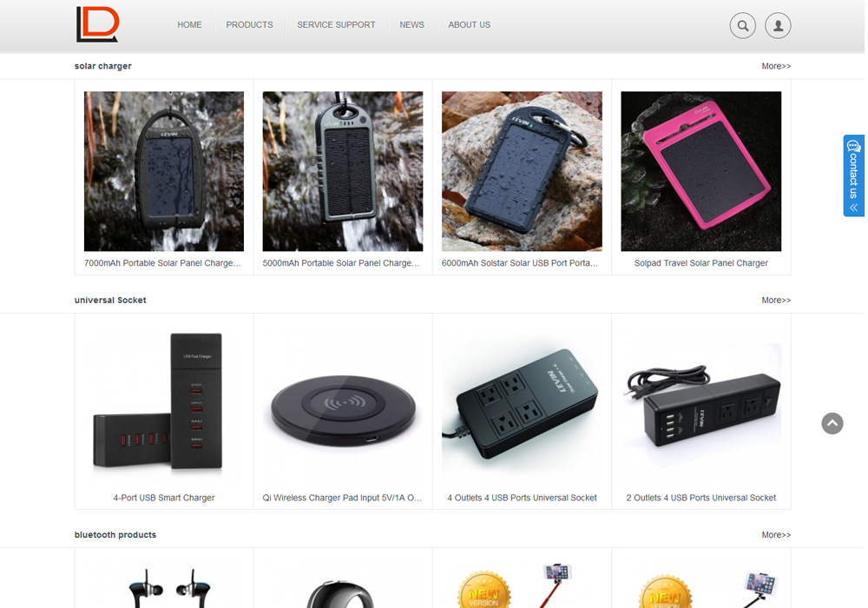Show more solar charger products
This screenshot has width=868, height=608.
[776, 66]
